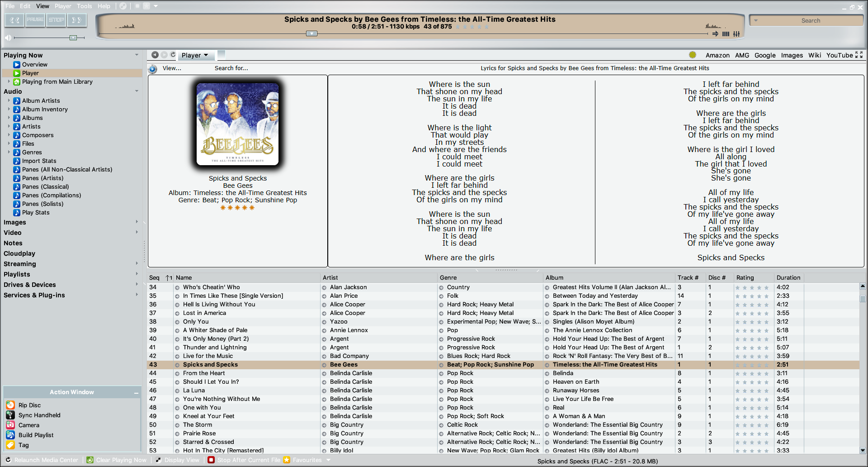This screenshot has height=467, width=868.
Task: Open the File menu
Action: pos(10,6)
